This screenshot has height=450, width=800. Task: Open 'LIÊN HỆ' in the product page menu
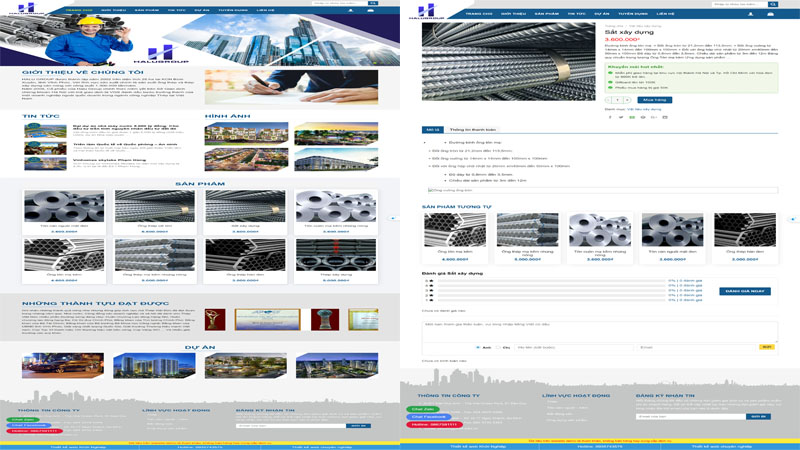coord(665,14)
